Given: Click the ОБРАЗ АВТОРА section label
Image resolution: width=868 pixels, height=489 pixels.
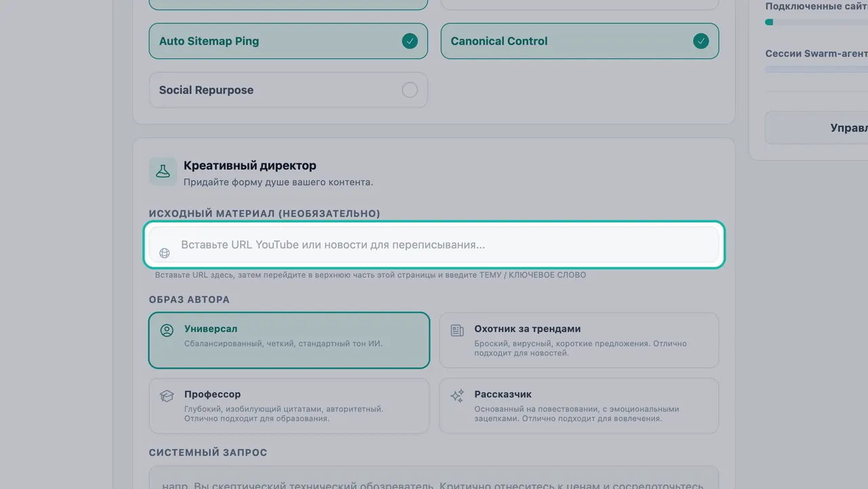Looking at the screenshot, I should (189, 299).
